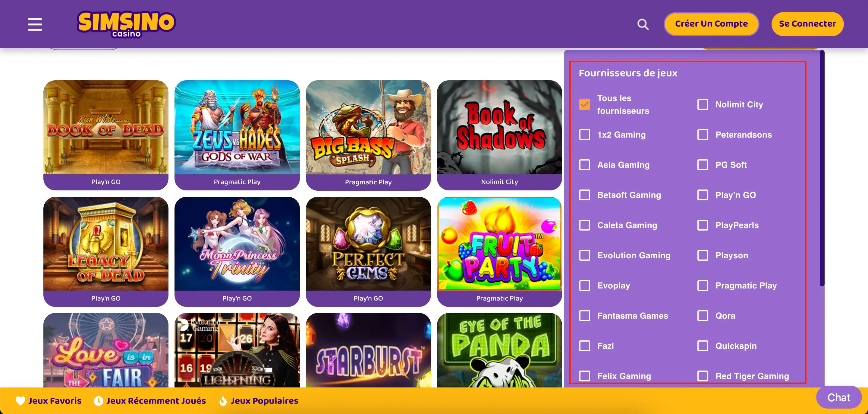868x414 pixels.
Task: Open Book of Shadows game thumbnail
Action: click(x=499, y=127)
